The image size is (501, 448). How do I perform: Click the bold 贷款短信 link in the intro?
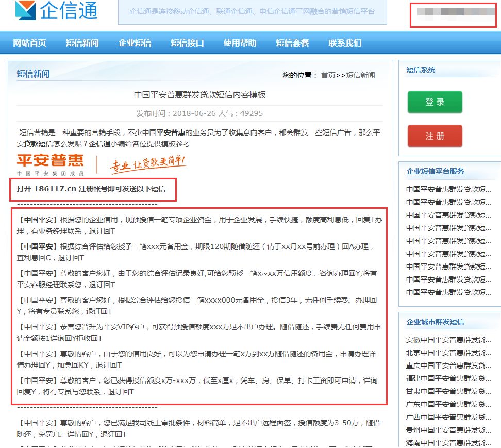click(38, 144)
